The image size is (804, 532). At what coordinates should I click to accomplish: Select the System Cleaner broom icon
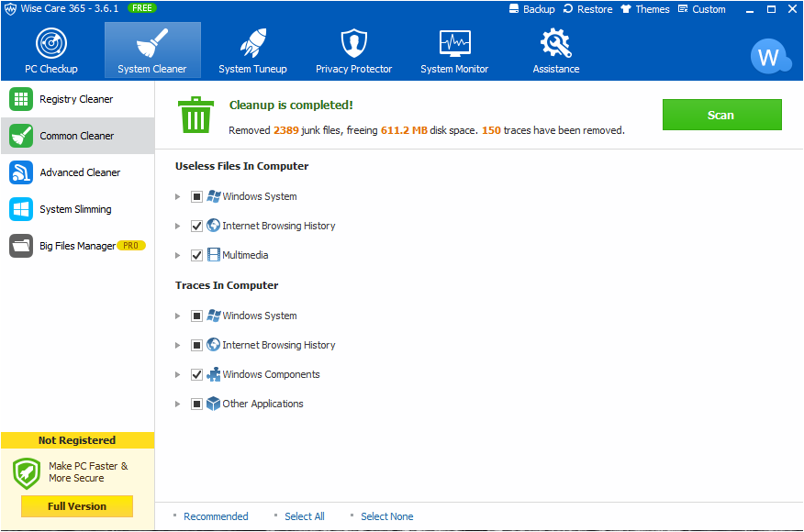[x=152, y=43]
